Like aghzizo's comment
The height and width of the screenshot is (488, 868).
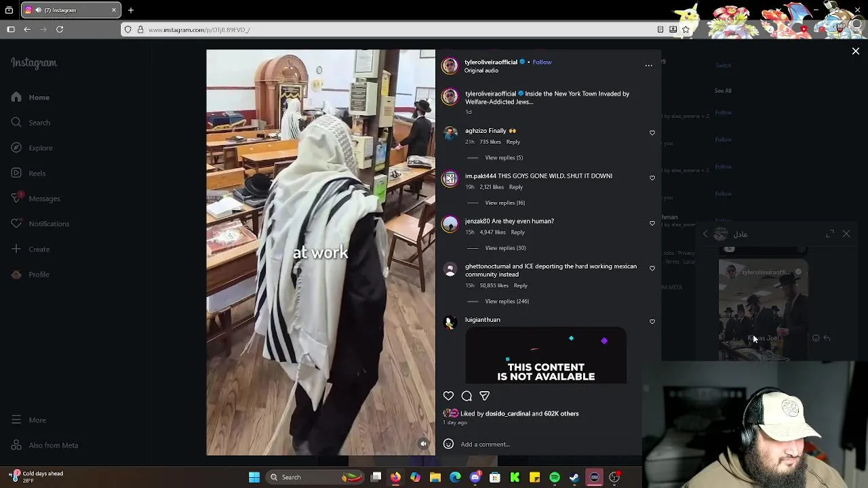pos(652,133)
